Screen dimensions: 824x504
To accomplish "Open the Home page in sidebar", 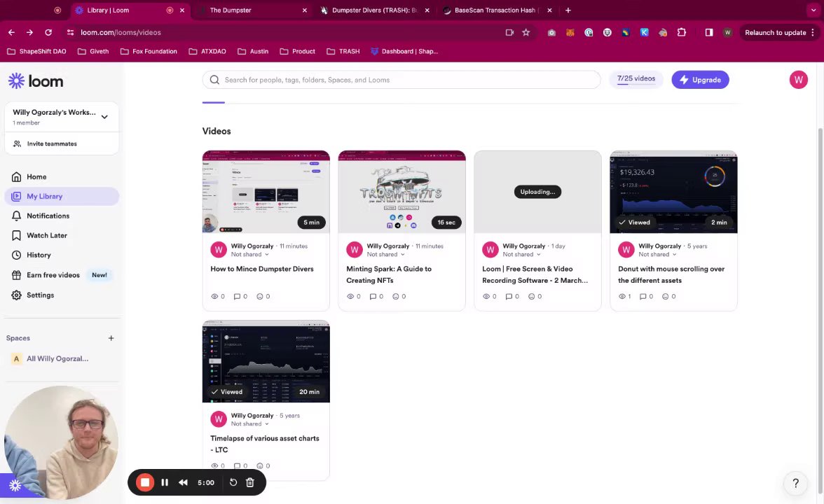I will 62,177.
